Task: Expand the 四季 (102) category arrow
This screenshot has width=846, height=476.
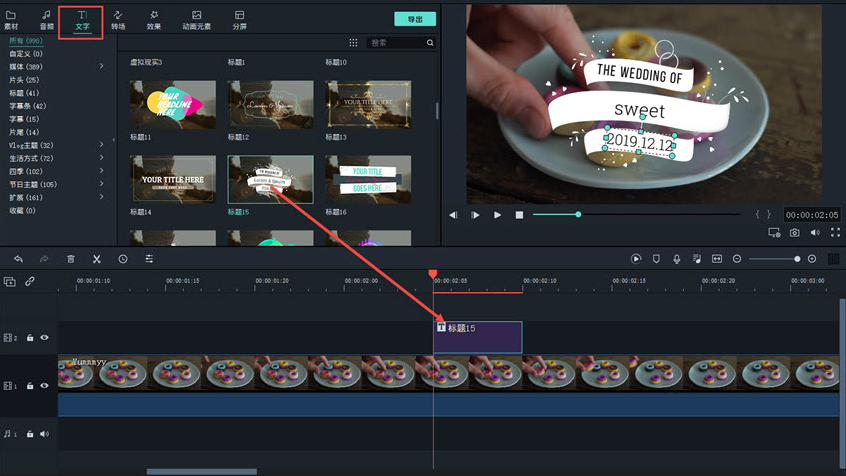Action: (101, 171)
